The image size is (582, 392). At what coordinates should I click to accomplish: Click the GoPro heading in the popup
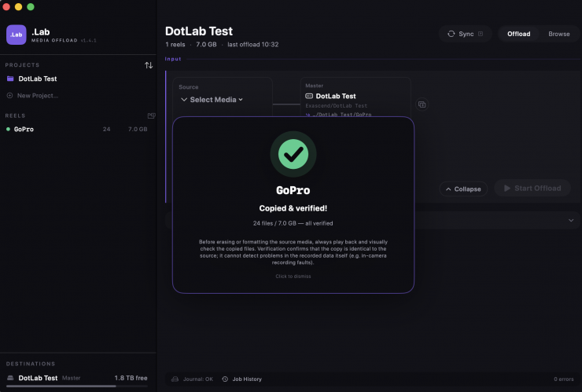[293, 190]
